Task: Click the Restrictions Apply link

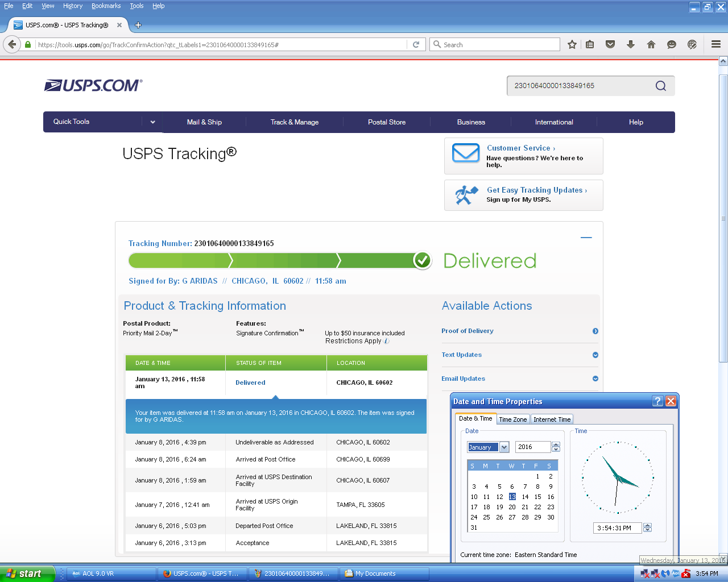Action: [x=353, y=341]
